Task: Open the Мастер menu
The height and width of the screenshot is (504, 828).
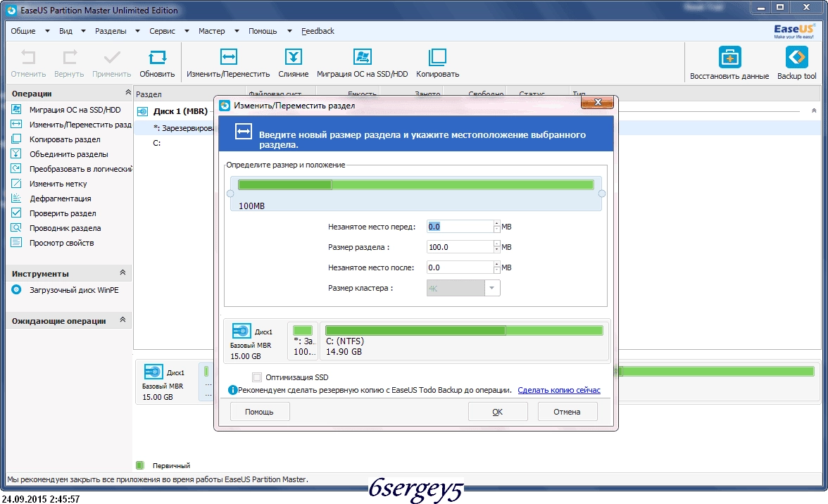Action: [212, 31]
